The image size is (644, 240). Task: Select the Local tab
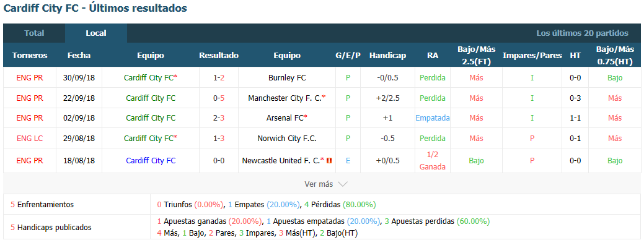point(96,33)
